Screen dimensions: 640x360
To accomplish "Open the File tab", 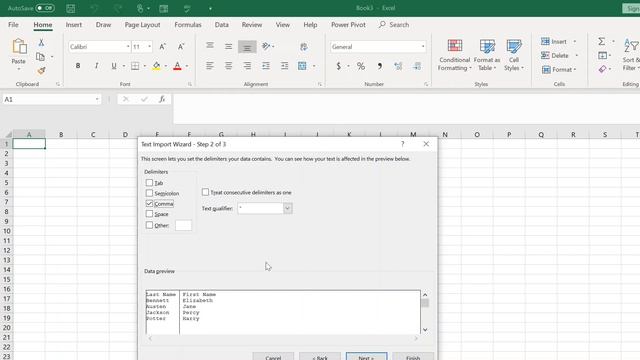I will point(13,25).
